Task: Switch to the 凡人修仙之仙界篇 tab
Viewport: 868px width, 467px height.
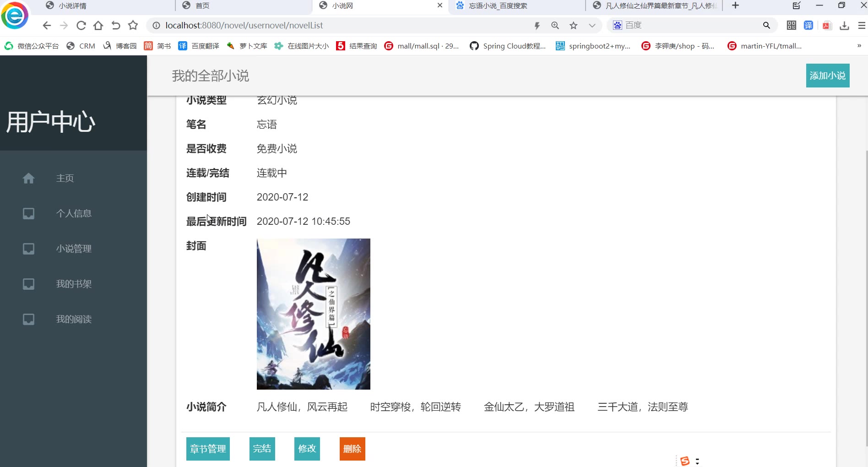Action: coord(655,6)
